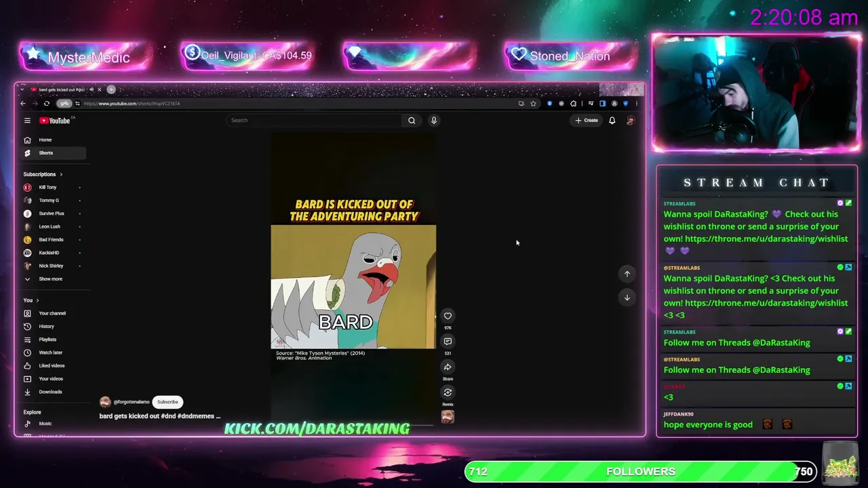
Task: Open the browser side panel icon
Action: tap(602, 104)
